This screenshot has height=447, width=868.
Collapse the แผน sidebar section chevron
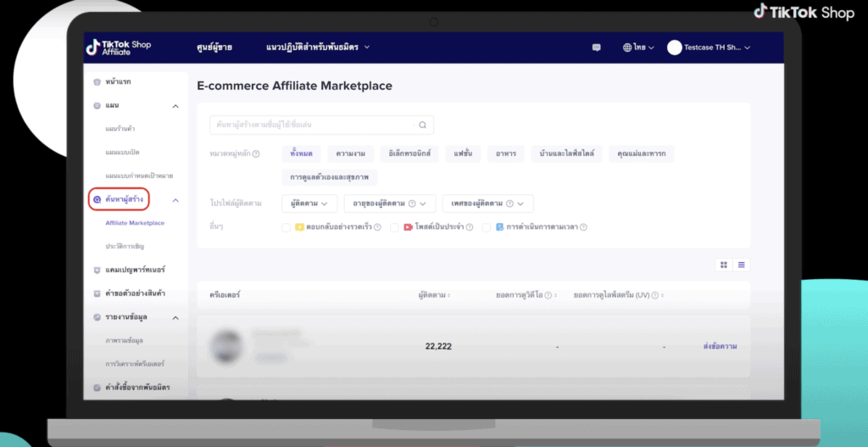175,106
